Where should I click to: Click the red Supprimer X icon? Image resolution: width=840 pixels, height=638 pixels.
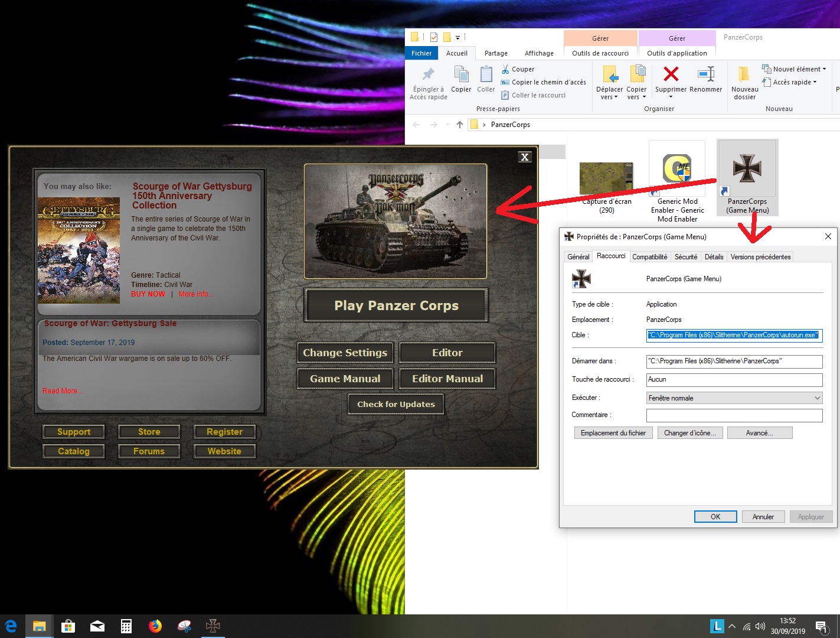point(671,74)
